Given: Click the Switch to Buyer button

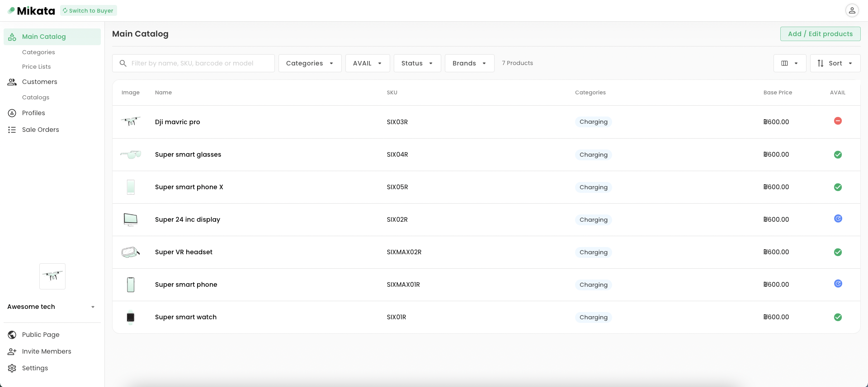Looking at the screenshot, I should [x=89, y=10].
